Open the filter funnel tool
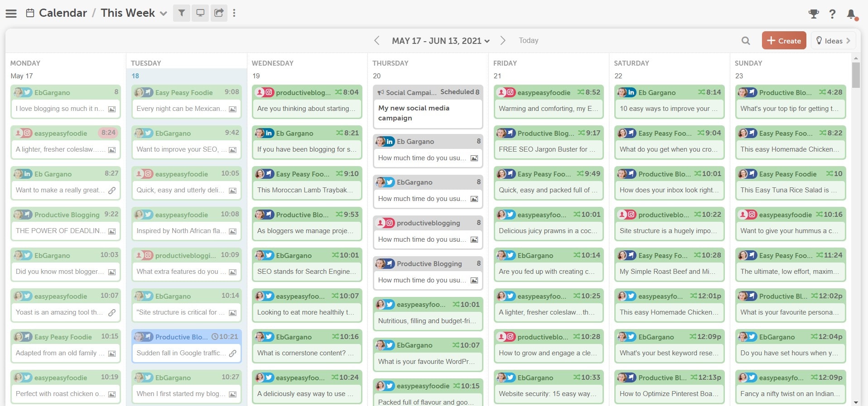The width and height of the screenshot is (868, 406). [182, 13]
